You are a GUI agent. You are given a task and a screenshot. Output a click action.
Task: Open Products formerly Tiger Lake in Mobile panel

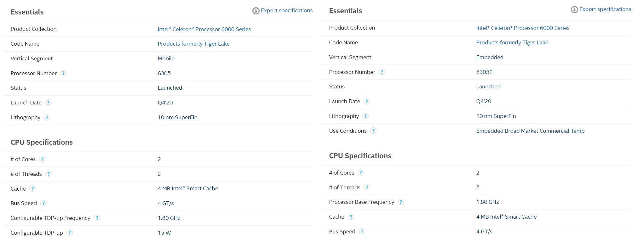point(193,44)
